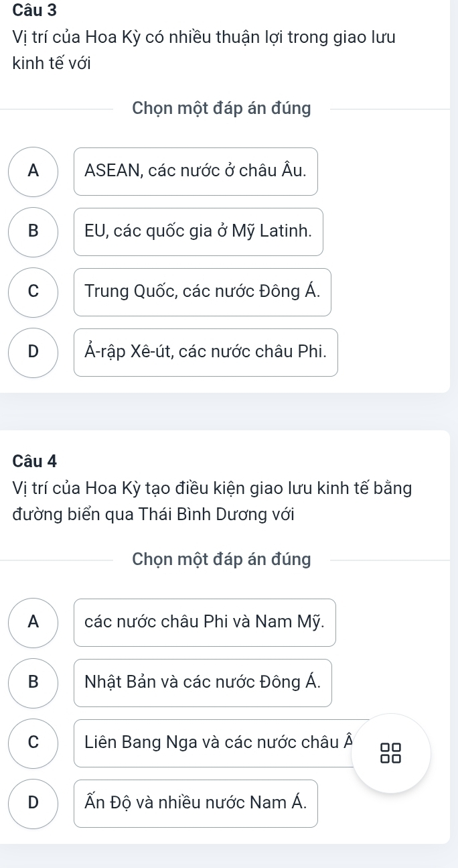Choose answer 'ASEAN, các nước ở châu Âu.'
This screenshot has height=868, width=458.
pos(196,172)
